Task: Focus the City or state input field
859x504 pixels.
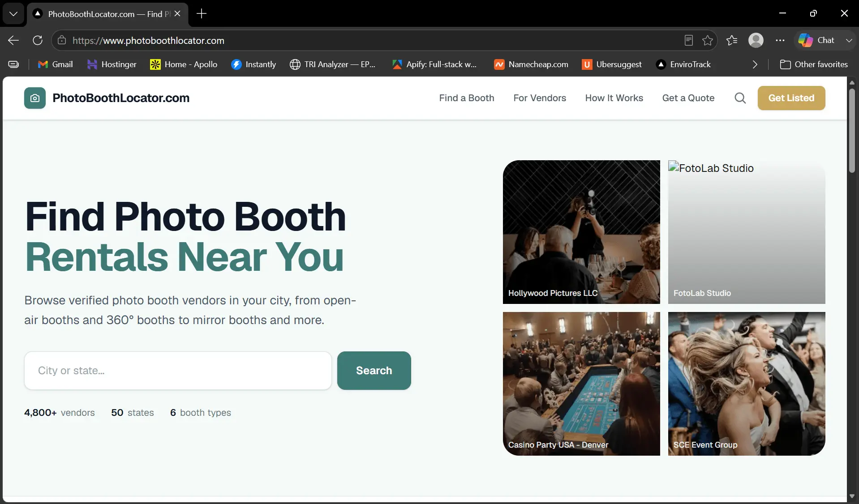Action: (x=178, y=371)
